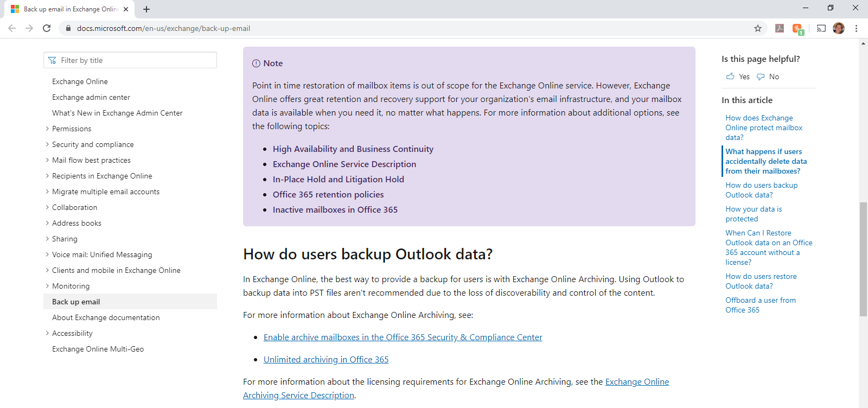Expand Mail flow best practices node
Image resolution: width=868 pixels, height=408 pixels.
click(x=47, y=160)
